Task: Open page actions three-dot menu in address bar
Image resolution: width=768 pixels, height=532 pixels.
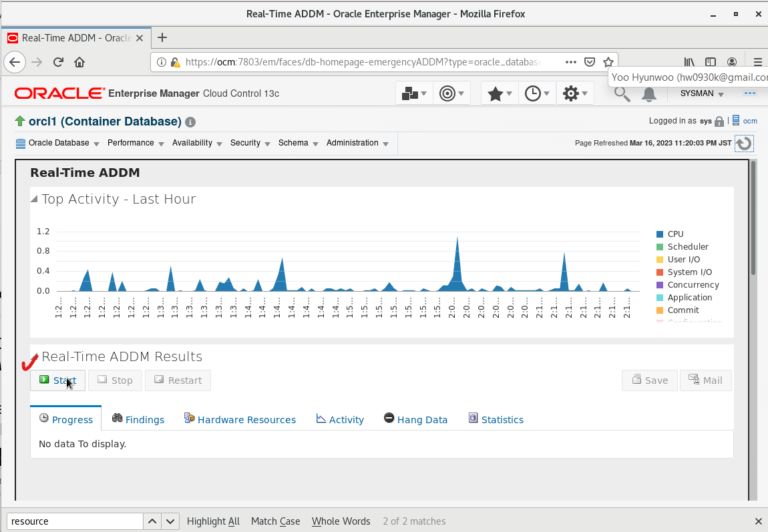Action: 570,62
